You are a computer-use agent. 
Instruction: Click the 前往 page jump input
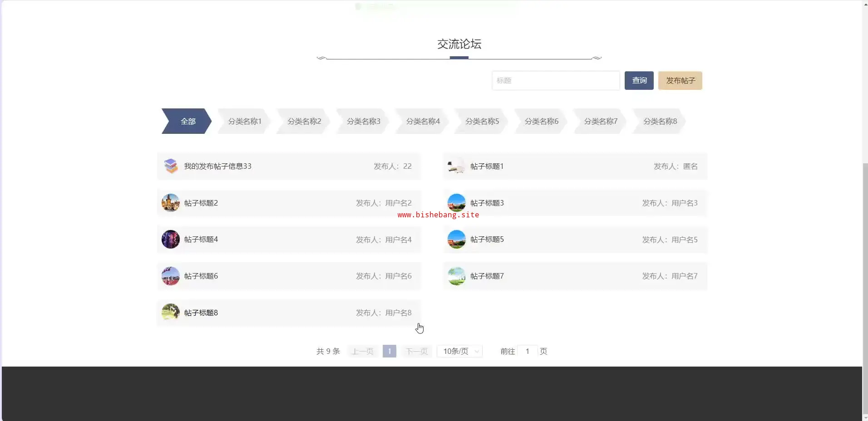[528, 351]
